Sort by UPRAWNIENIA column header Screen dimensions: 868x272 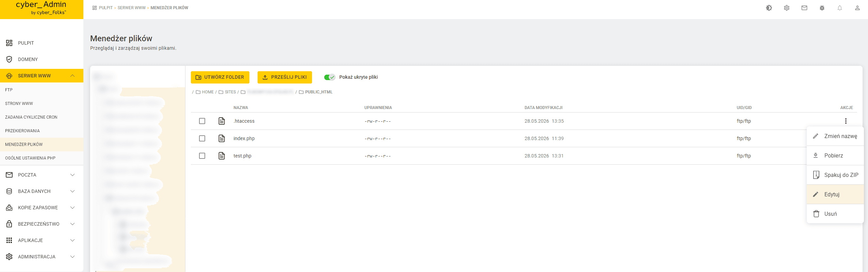click(x=378, y=108)
